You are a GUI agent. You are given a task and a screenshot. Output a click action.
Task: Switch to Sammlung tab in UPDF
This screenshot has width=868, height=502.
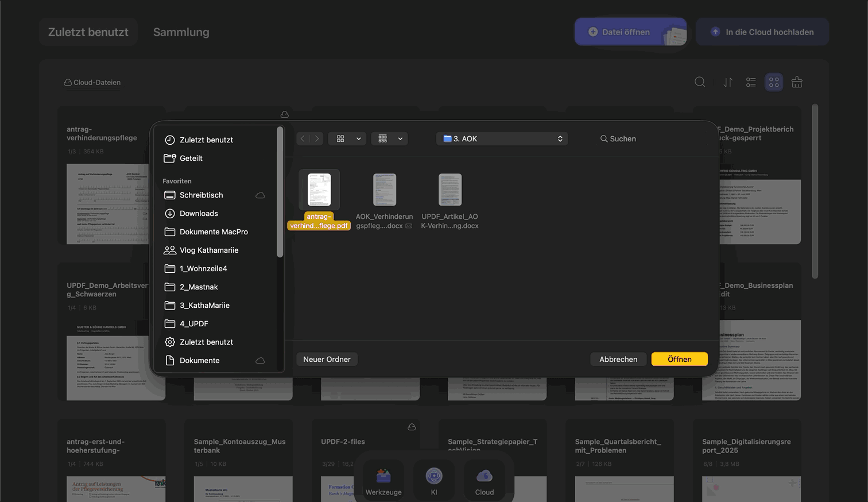click(181, 32)
